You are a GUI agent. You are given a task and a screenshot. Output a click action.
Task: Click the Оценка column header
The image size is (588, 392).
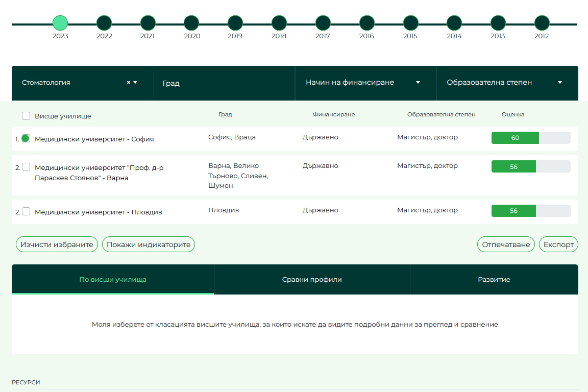click(513, 114)
